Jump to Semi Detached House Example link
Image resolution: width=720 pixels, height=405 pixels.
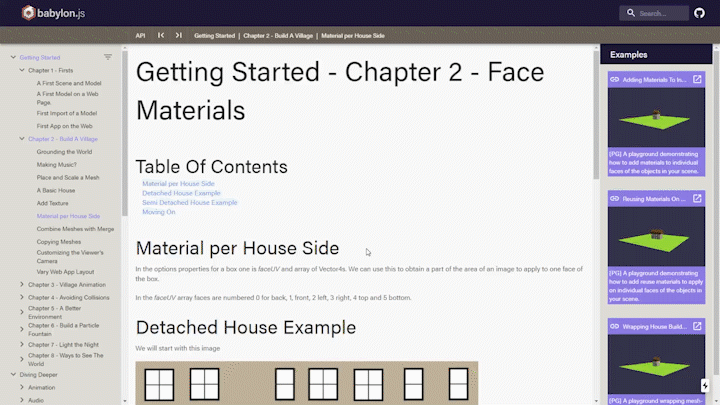[190, 202]
